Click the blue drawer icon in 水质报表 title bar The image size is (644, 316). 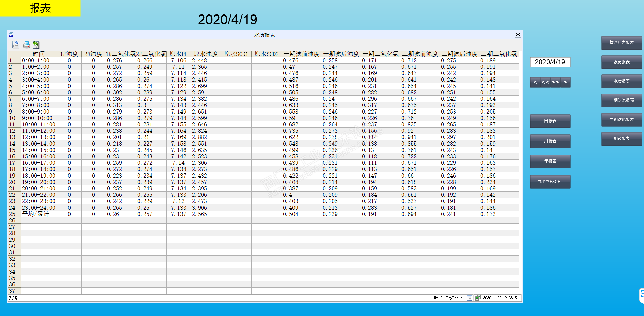(11, 35)
